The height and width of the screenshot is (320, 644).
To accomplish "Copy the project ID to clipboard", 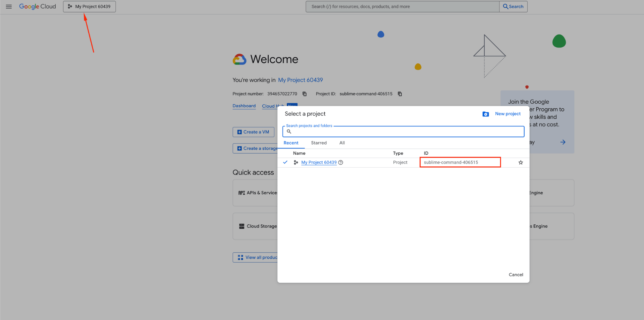I will pos(400,94).
